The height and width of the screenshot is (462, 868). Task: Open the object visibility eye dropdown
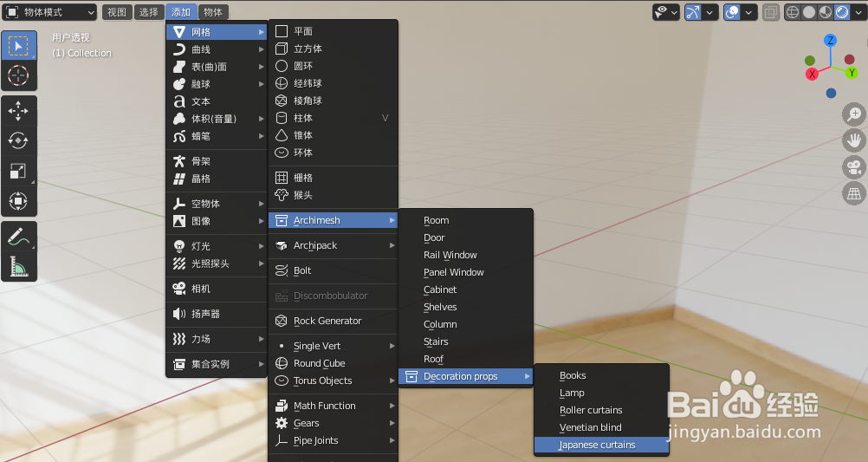(666, 12)
